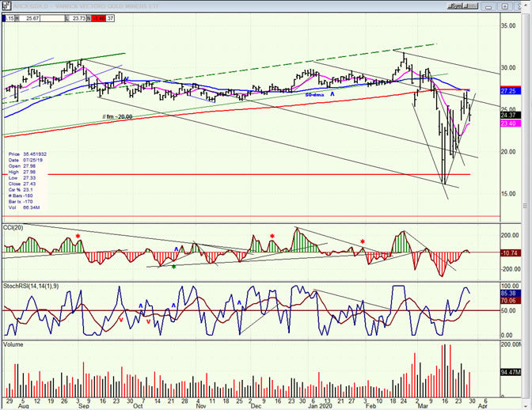Click the magenta 23.40 price tag on axis
The image size is (532, 410).
tap(509, 123)
